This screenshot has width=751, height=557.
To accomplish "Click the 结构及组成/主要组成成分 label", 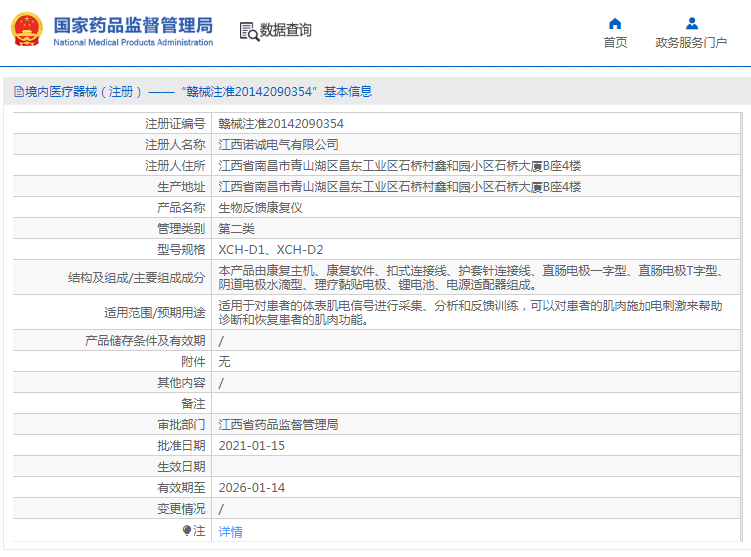I will pyautogui.click(x=137, y=278).
